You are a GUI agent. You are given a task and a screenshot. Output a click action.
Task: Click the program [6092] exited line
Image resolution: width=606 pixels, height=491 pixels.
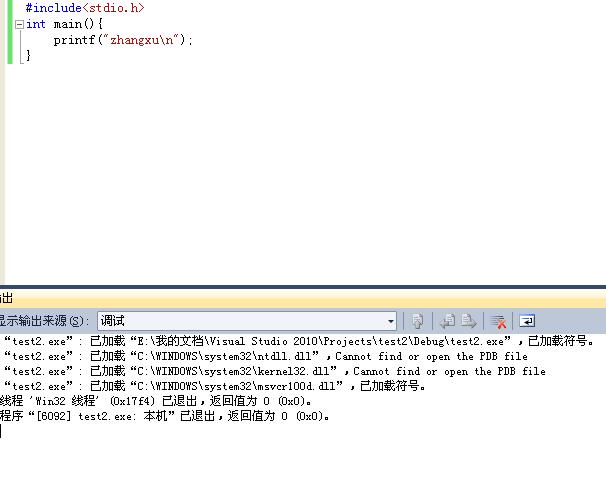(165, 416)
